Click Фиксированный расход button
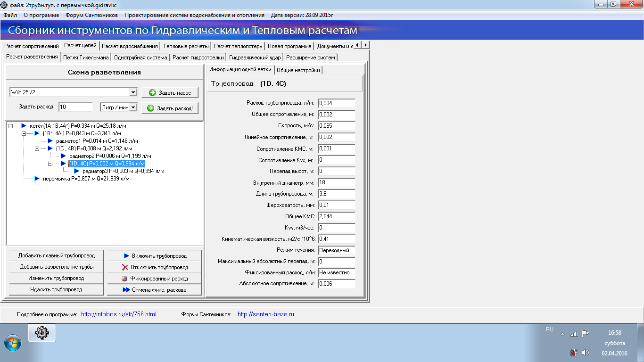 [x=154, y=279]
